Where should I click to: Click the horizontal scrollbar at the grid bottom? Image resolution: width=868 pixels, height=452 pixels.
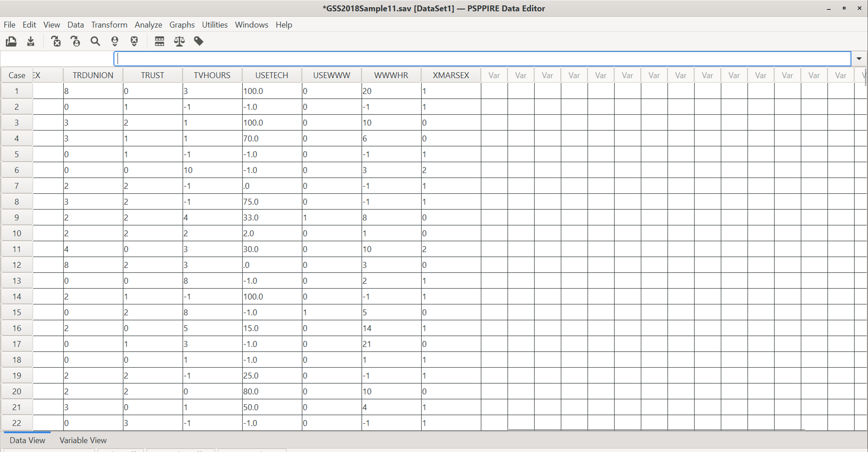tap(656, 430)
